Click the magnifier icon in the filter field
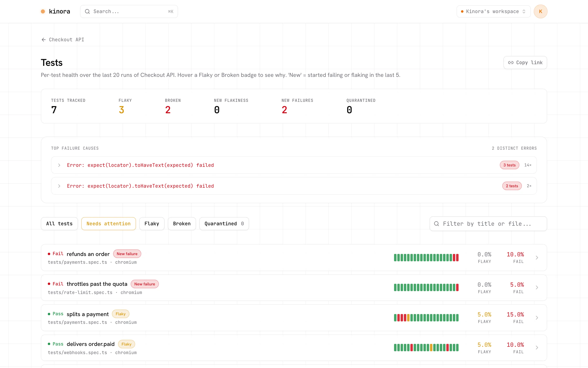The width and height of the screenshot is (588, 368). 436,224
